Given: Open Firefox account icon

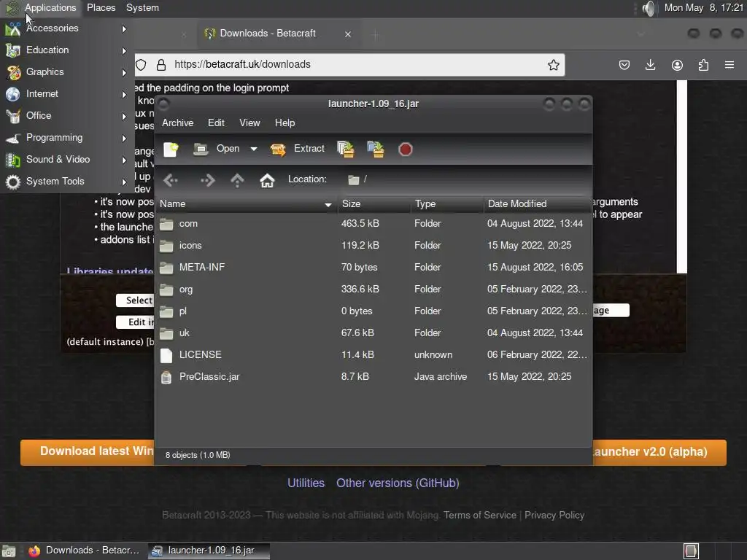Looking at the screenshot, I should (677, 65).
